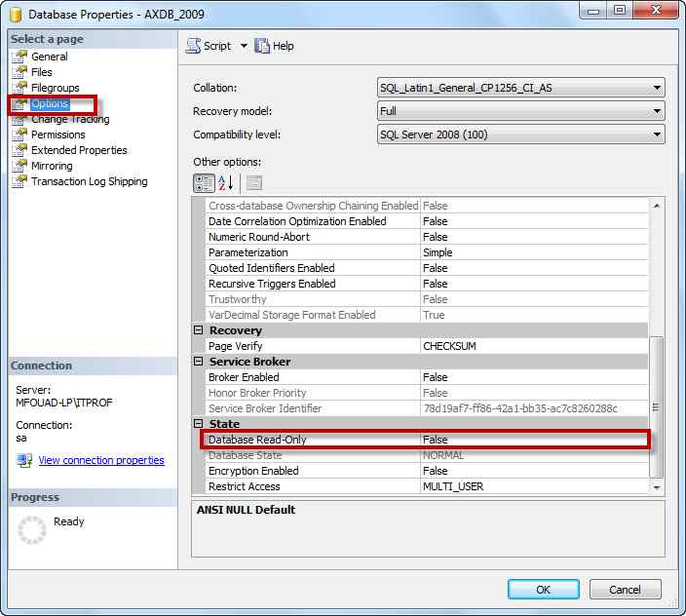
Task: Collapse the State section
Action: coord(198,423)
